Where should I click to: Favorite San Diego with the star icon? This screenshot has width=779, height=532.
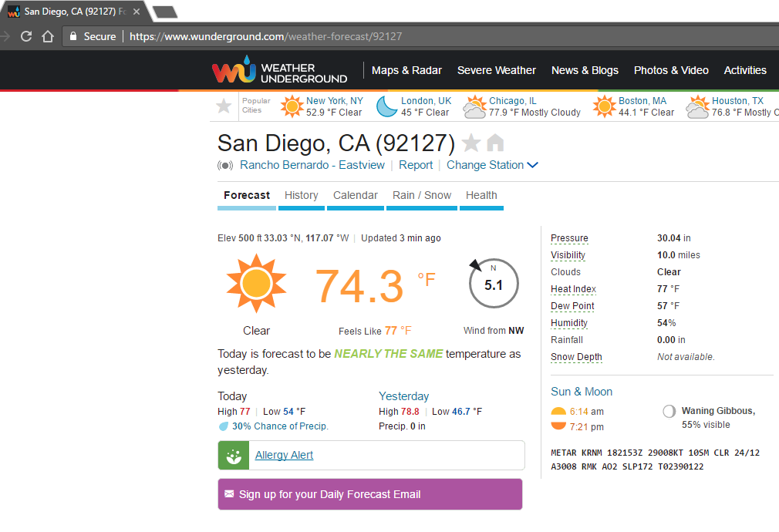tap(470, 143)
